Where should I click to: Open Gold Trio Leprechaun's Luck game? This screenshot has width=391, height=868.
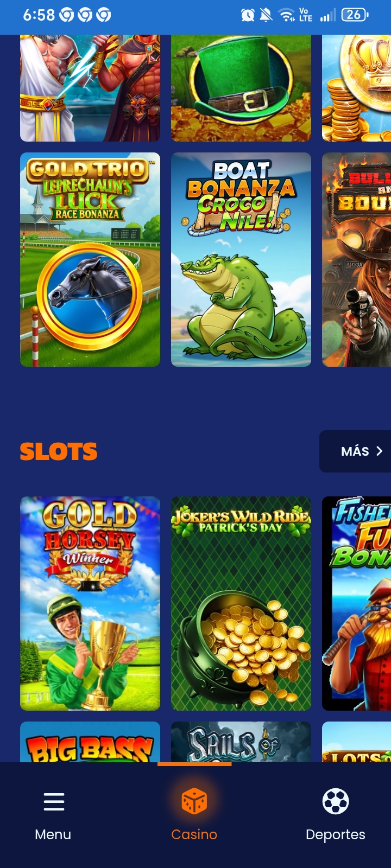(90, 259)
